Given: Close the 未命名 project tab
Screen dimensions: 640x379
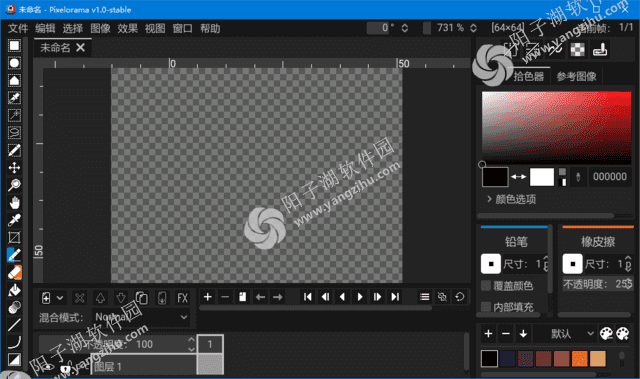Looking at the screenshot, I should pyautogui.click(x=81, y=48).
